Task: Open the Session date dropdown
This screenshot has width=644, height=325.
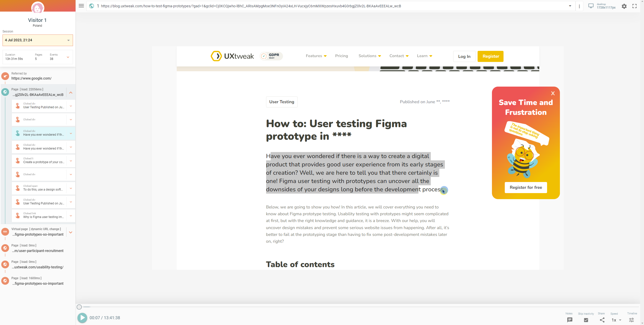Action: (x=38, y=40)
